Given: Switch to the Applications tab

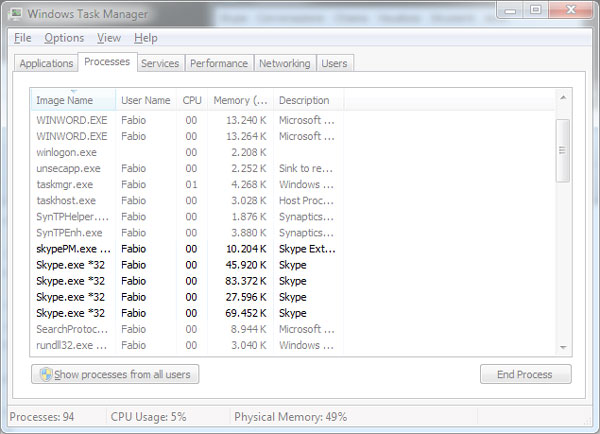Looking at the screenshot, I should [x=46, y=63].
